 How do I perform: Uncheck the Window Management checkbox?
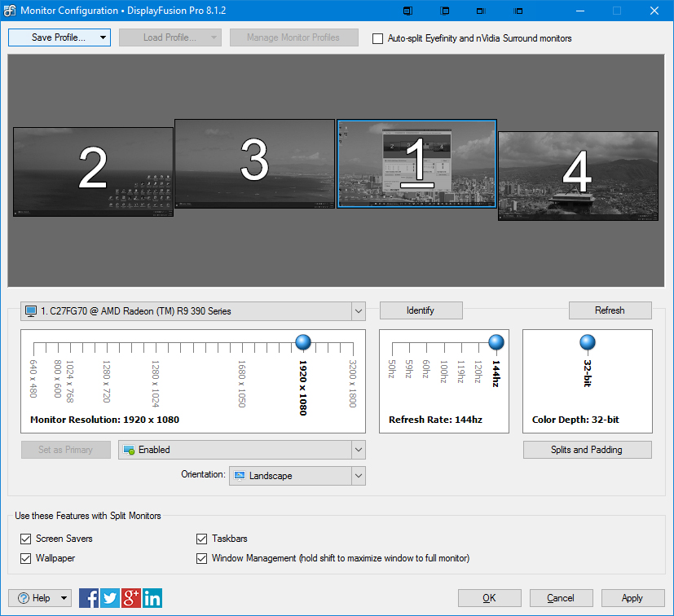tap(201, 558)
